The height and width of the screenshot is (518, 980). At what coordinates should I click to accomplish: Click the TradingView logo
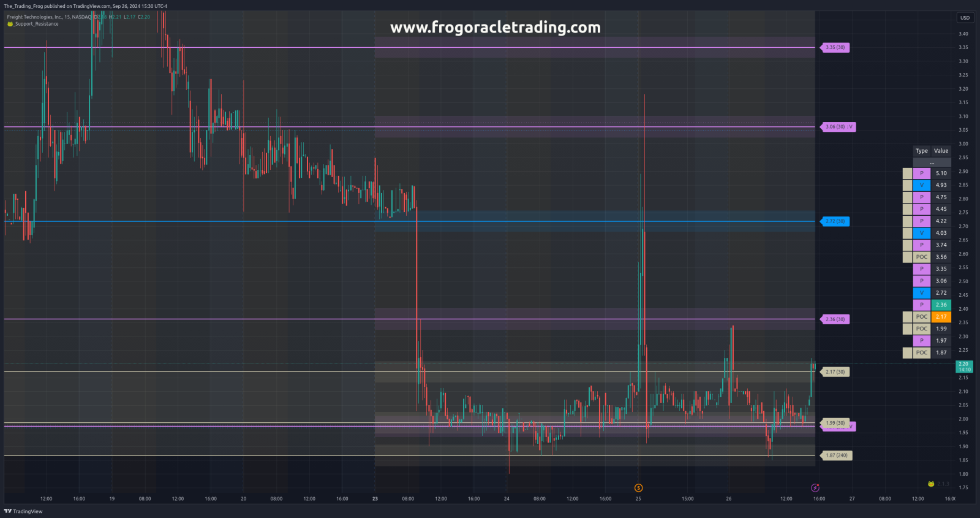(x=23, y=511)
